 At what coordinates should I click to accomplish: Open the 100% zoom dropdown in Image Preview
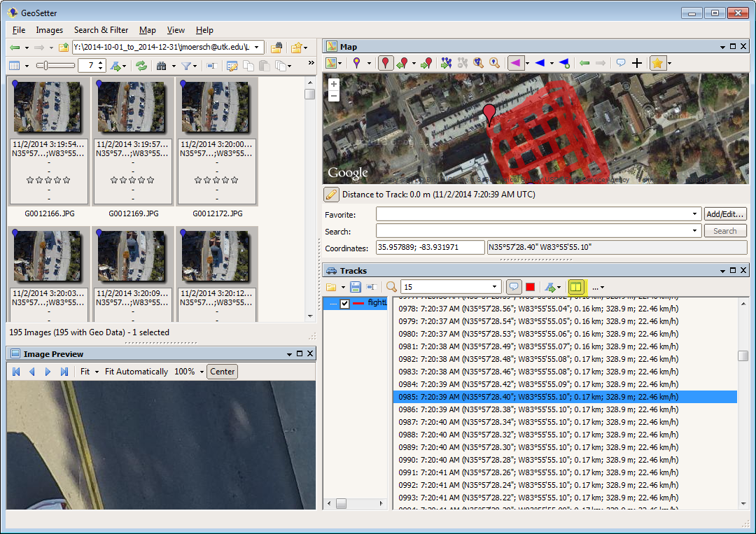[x=202, y=372]
